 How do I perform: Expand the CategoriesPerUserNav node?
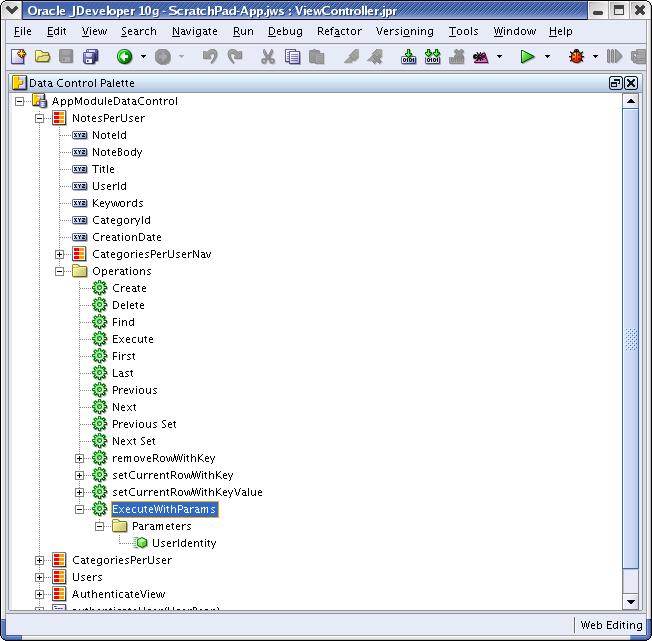coord(59,254)
